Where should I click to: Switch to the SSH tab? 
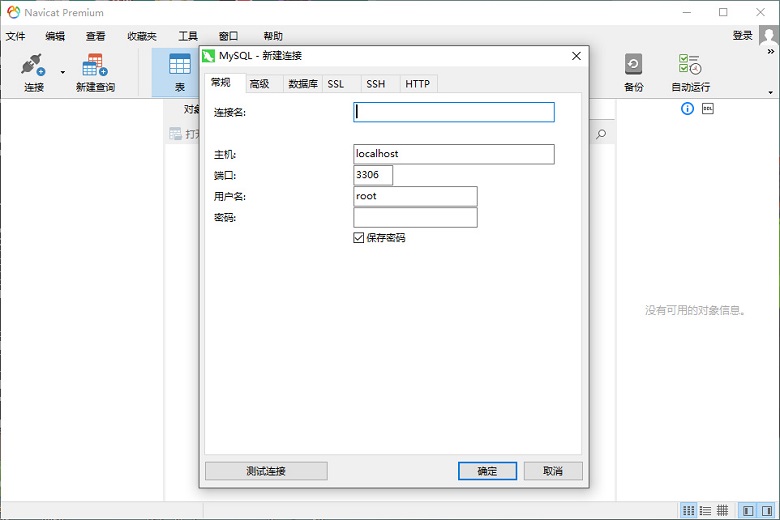(x=375, y=84)
